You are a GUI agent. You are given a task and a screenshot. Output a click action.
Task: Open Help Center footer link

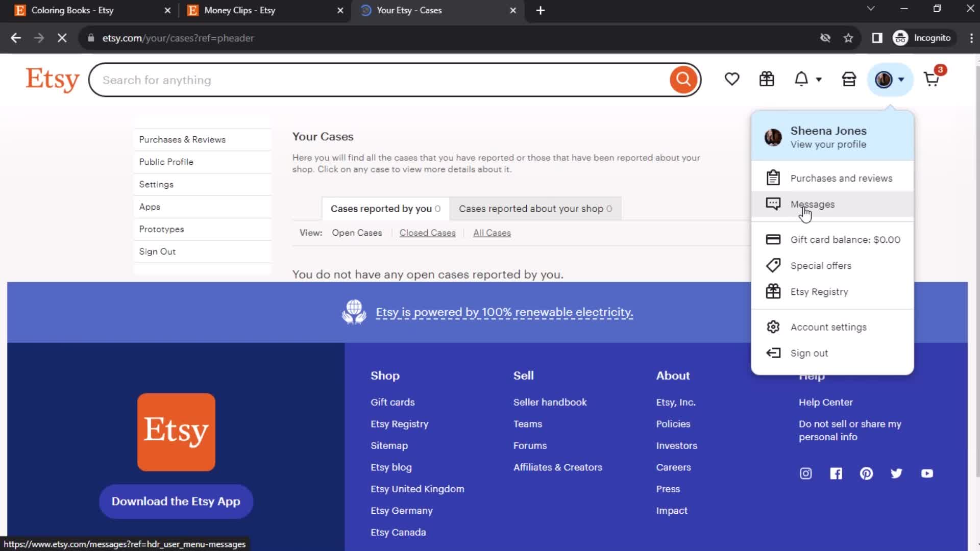(825, 402)
